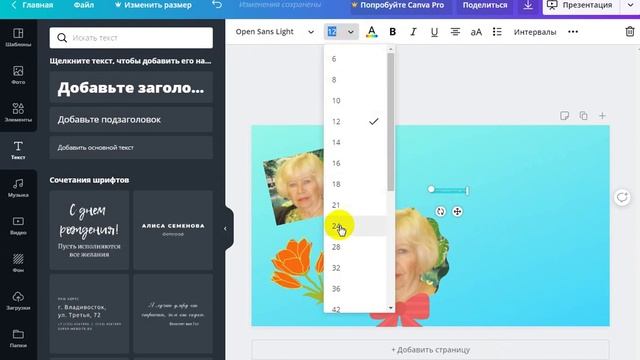The height and width of the screenshot is (360, 640).
Task: Open the Elements sidebar tab
Action: coord(18,113)
